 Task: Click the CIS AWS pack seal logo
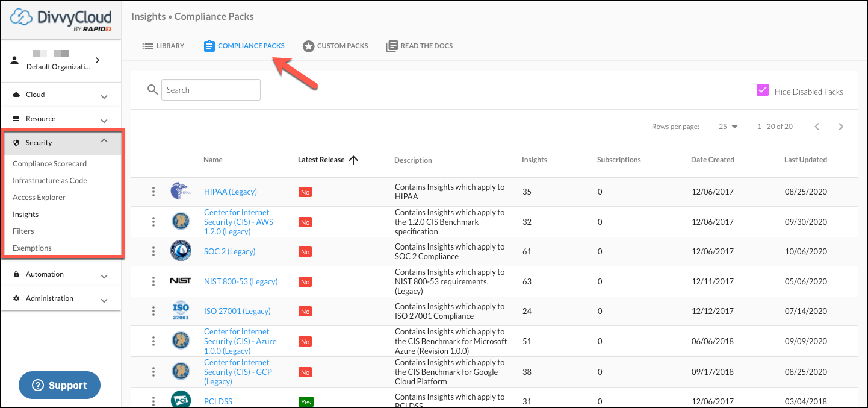[x=181, y=222]
